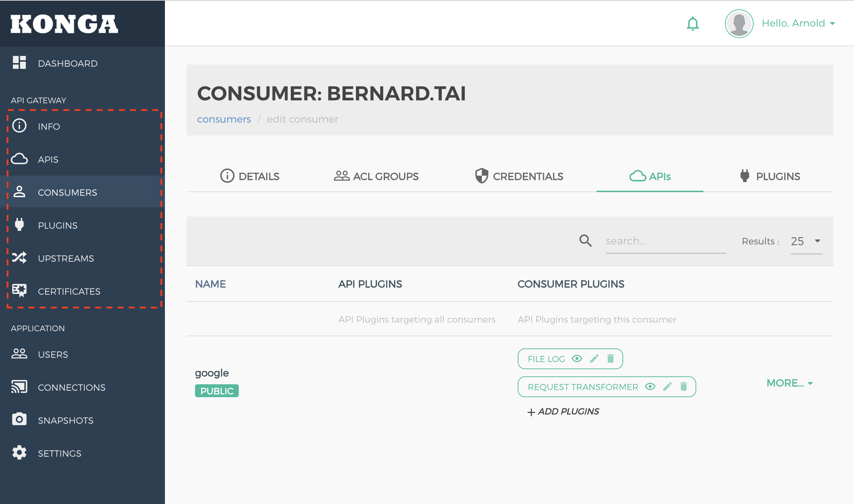
Task: Toggle the eye icon on REQUEST TRANSFORMER
Action: point(650,386)
